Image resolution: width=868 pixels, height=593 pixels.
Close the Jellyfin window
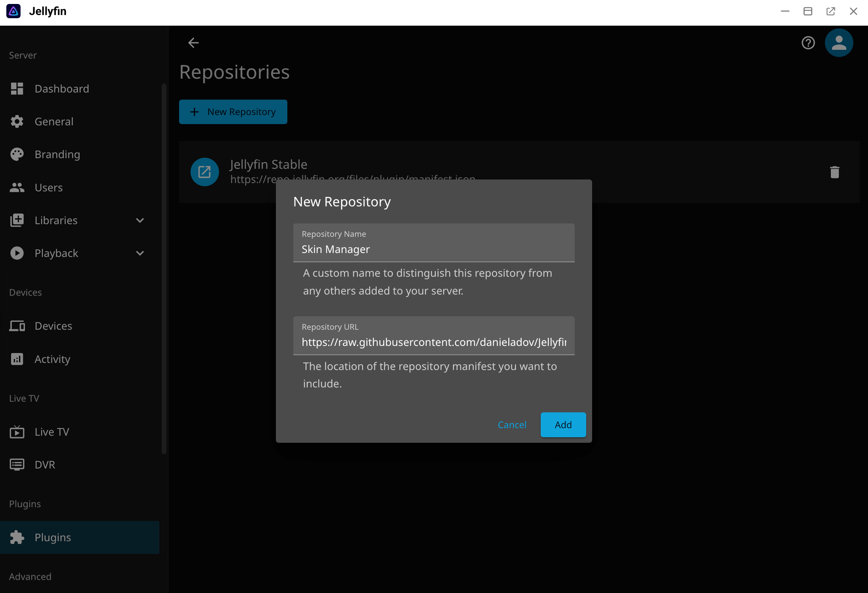pyautogui.click(x=853, y=11)
